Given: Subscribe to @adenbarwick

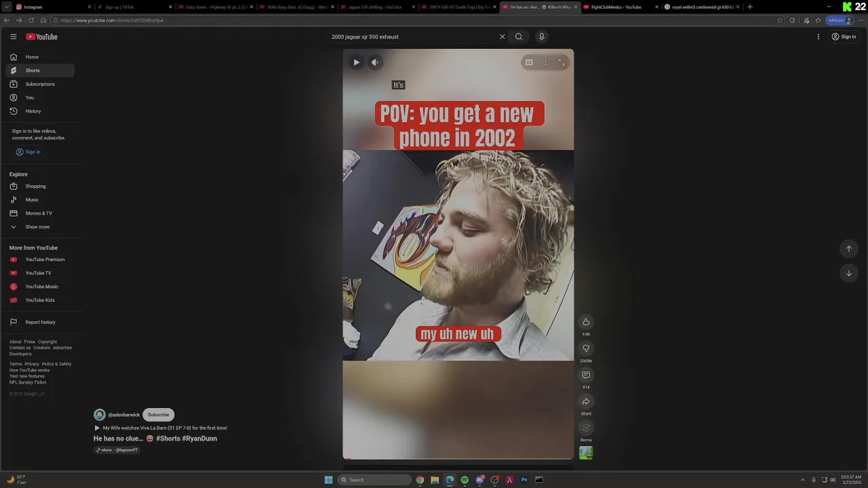Looking at the screenshot, I should tap(158, 415).
